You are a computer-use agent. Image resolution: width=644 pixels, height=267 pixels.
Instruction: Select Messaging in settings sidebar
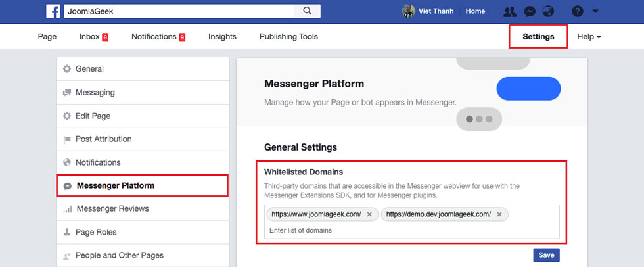(143, 93)
